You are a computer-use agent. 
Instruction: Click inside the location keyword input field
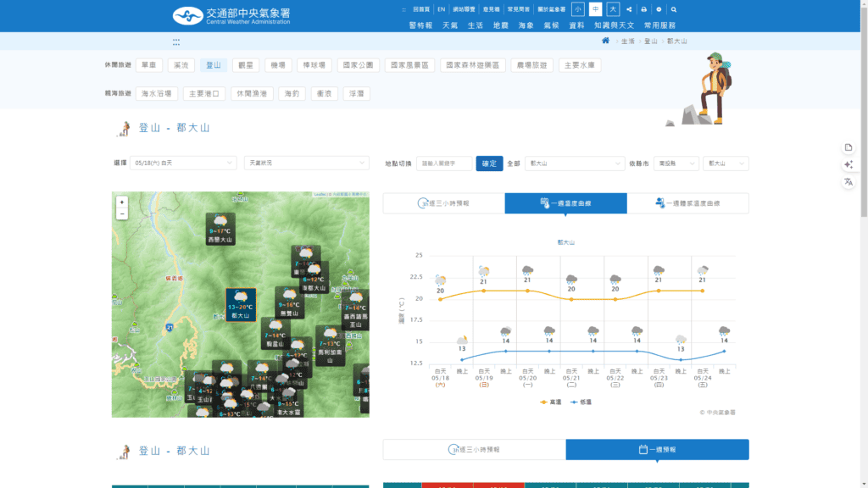pyautogui.click(x=444, y=164)
